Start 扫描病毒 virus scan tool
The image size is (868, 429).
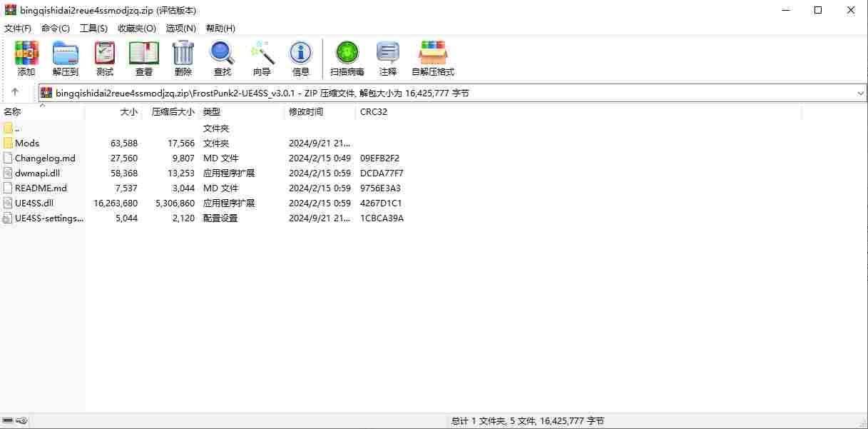347,59
